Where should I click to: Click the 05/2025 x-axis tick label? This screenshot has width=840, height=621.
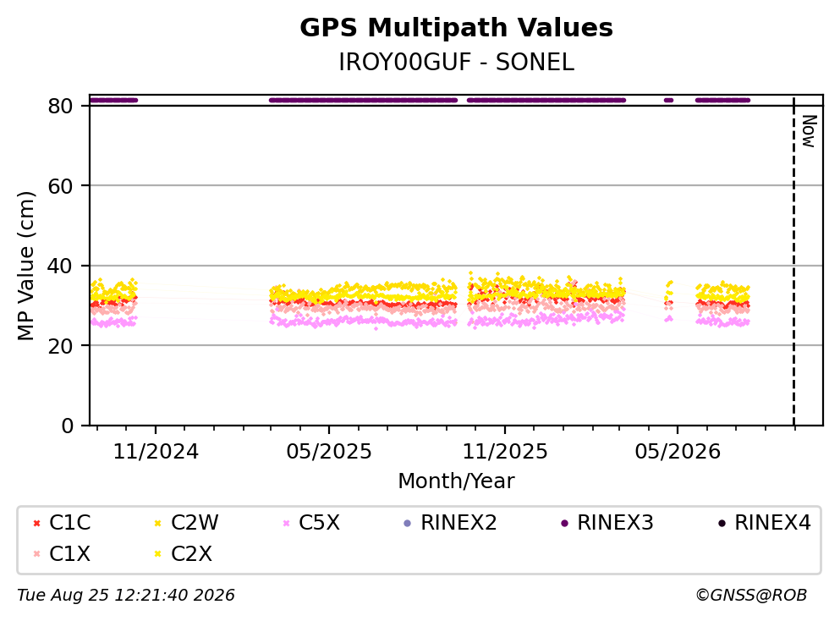[x=328, y=452]
